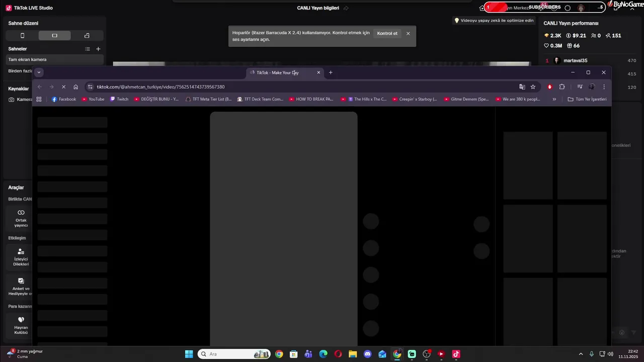Select the landscape scene layout
Image resolution: width=644 pixels, height=362 pixels.
click(54, 36)
